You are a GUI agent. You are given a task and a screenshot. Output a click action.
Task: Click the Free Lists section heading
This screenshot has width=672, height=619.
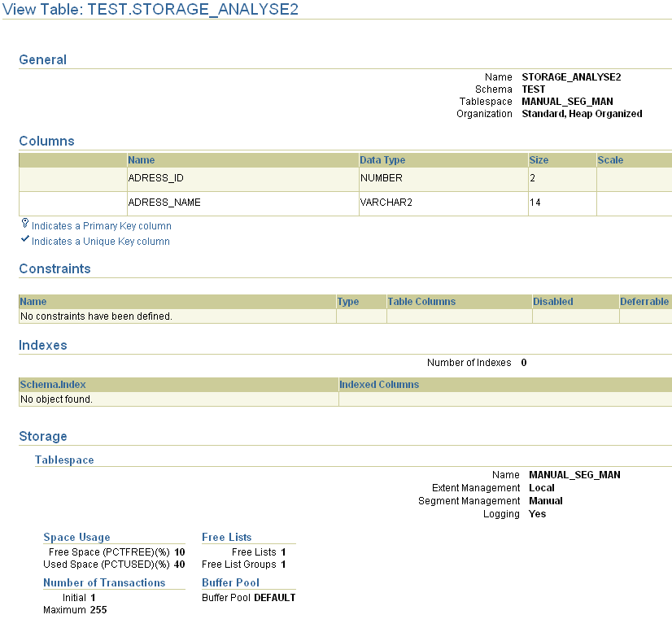tap(227, 537)
